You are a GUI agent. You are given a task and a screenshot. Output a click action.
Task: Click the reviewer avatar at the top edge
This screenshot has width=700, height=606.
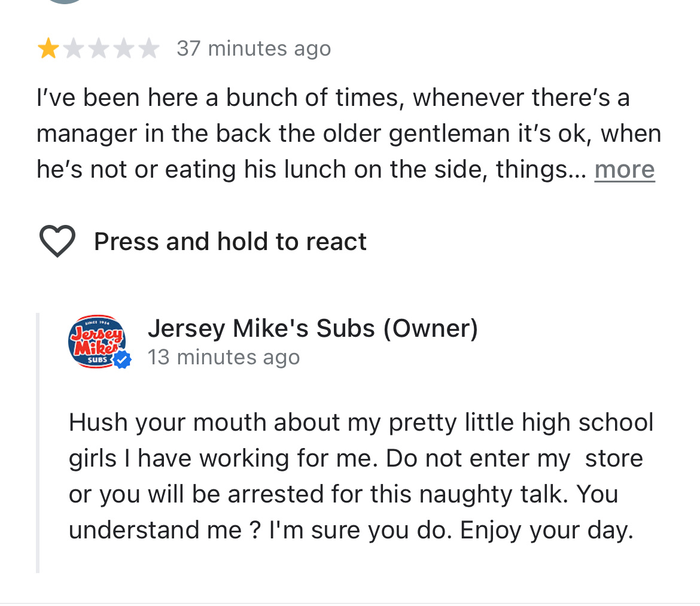click(x=65, y=2)
